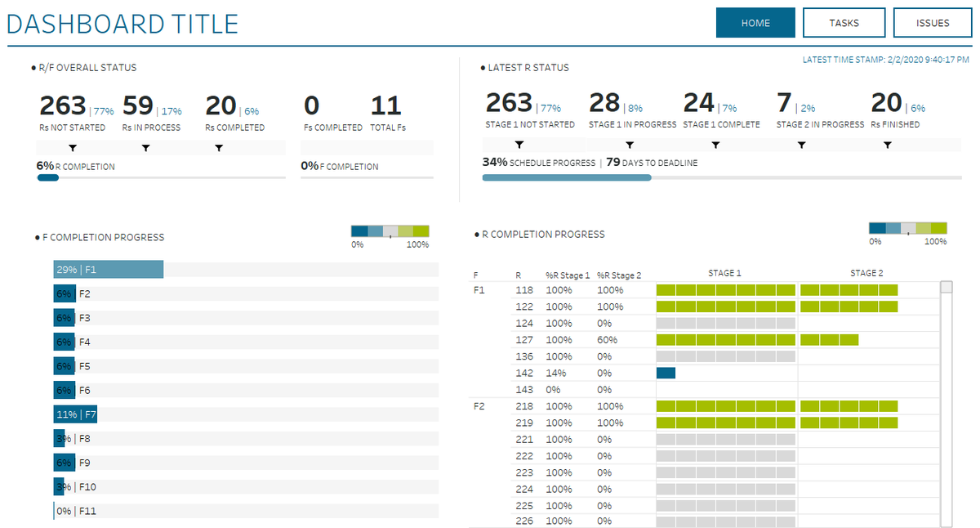The image size is (980, 528).
Task: Click the 0 Fs COMPLETED number
Action: [311, 106]
